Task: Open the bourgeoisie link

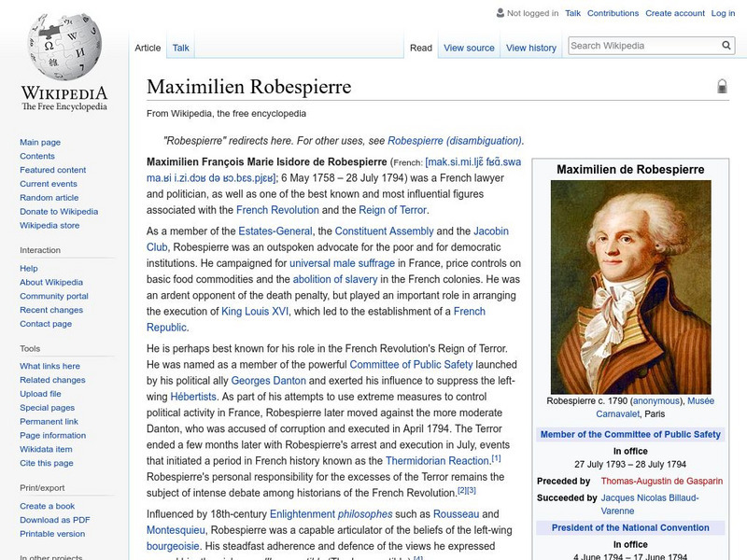Action: pos(173,546)
